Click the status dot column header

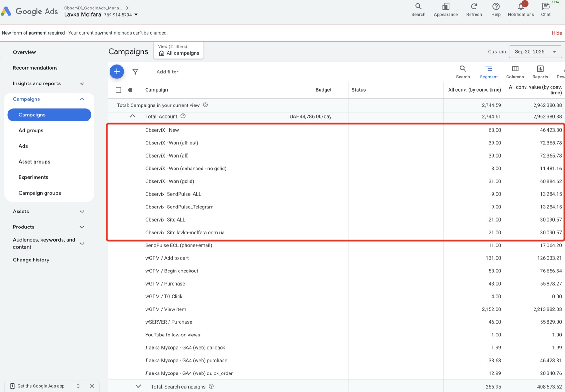[x=130, y=90]
